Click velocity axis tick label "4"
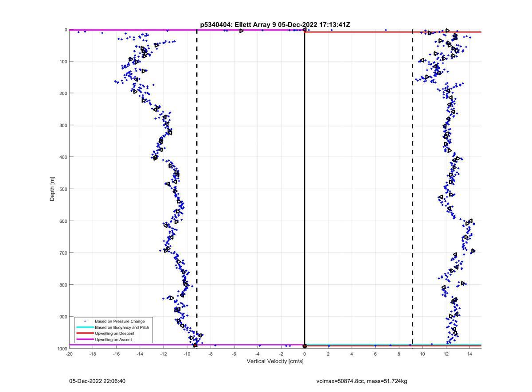 (x=352, y=354)
